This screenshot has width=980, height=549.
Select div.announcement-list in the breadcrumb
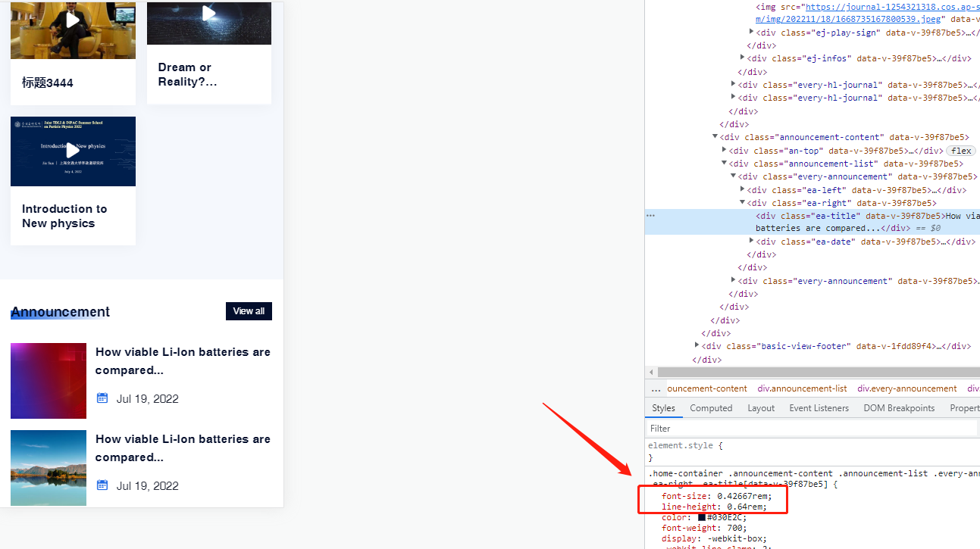point(802,388)
